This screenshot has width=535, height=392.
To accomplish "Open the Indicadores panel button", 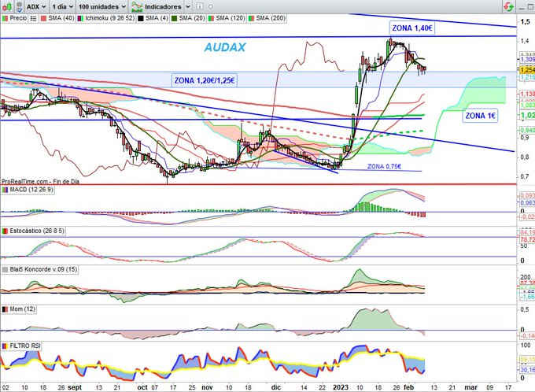I will [x=163, y=6].
